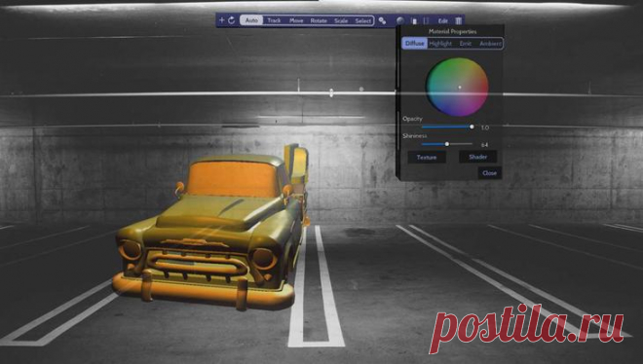Open the Highlight material tab
The height and width of the screenshot is (364, 643).
tap(440, 44)
